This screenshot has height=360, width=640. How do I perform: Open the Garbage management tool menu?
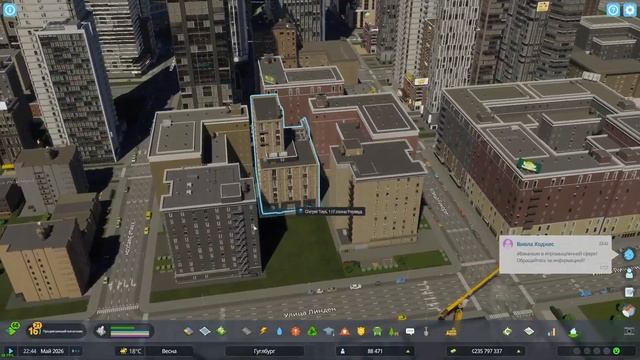coord(312,331)
